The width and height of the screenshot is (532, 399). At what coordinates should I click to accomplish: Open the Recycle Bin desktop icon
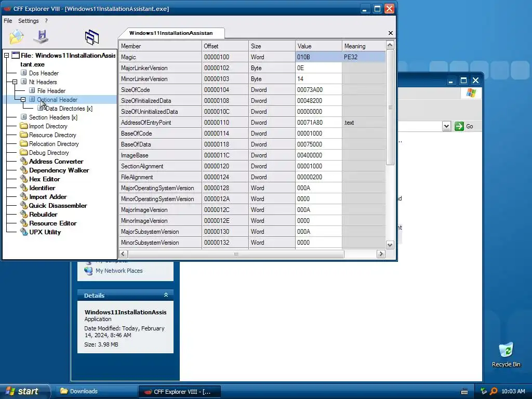(x=506, y=355)
